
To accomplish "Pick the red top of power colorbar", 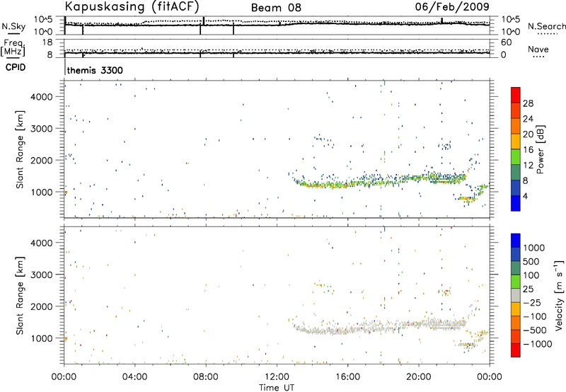I will pyautogui.click(x=516, y=95).
